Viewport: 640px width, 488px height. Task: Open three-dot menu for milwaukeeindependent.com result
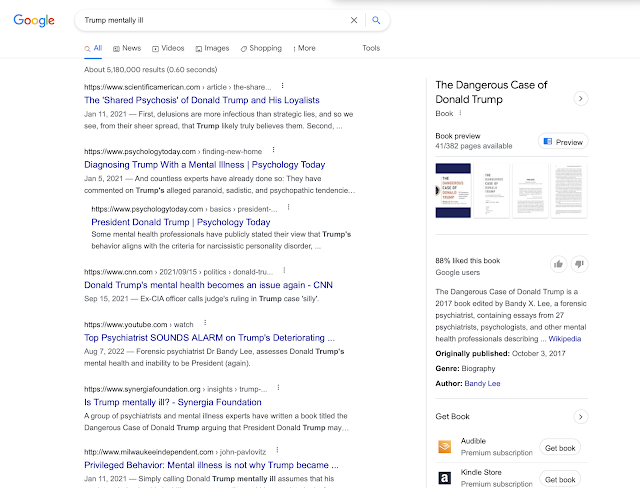[x=278, y=450]
